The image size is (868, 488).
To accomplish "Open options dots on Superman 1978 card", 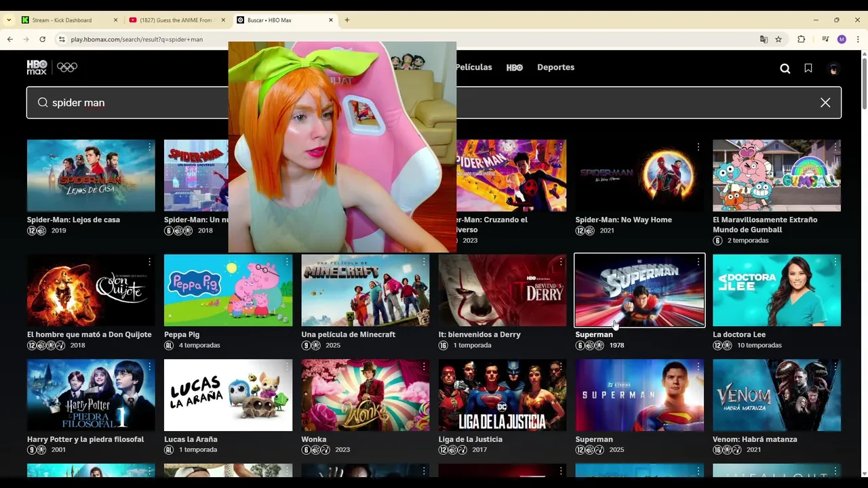I will click(x=698, y=262).
